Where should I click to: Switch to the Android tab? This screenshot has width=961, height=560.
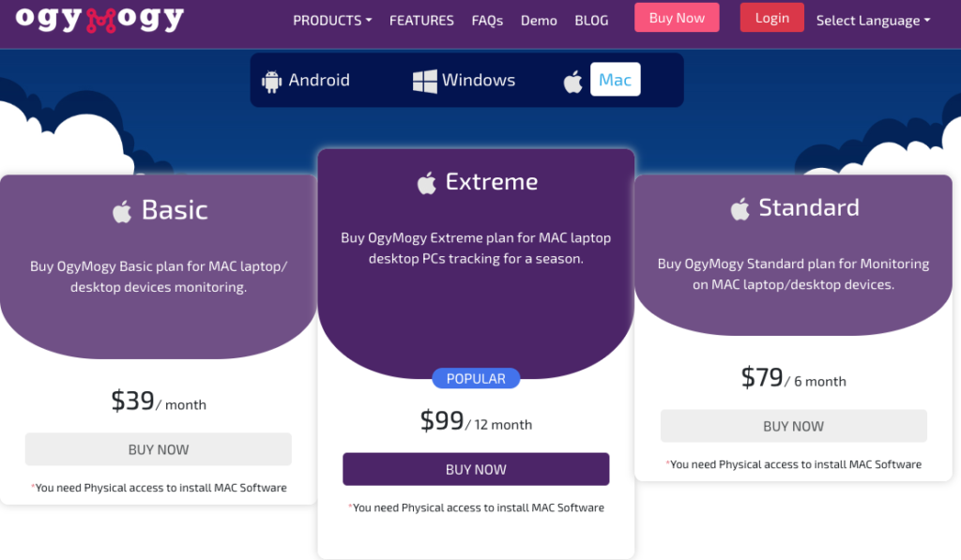click(x=319, y=81)
